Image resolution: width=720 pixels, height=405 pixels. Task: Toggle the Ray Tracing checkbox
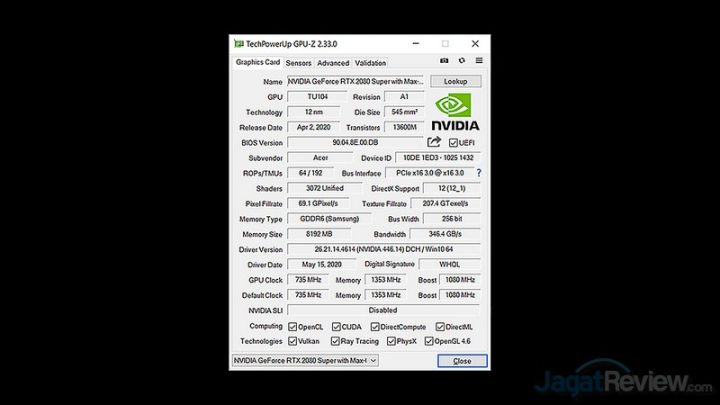tap(335, 341)
